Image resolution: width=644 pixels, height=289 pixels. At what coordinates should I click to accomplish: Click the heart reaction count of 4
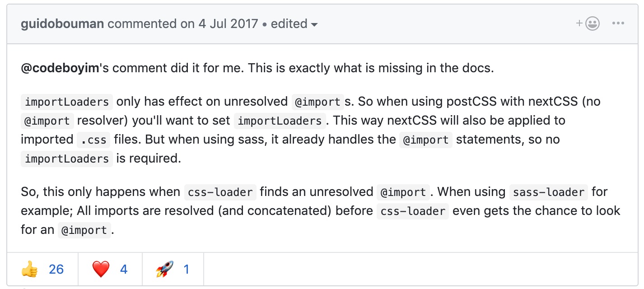click(x=124, y=270)
